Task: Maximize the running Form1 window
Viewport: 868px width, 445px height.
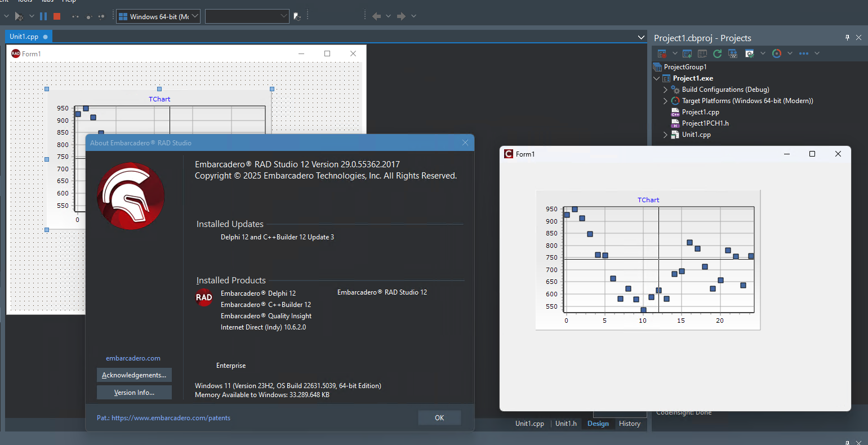Action: pos(812,154)
